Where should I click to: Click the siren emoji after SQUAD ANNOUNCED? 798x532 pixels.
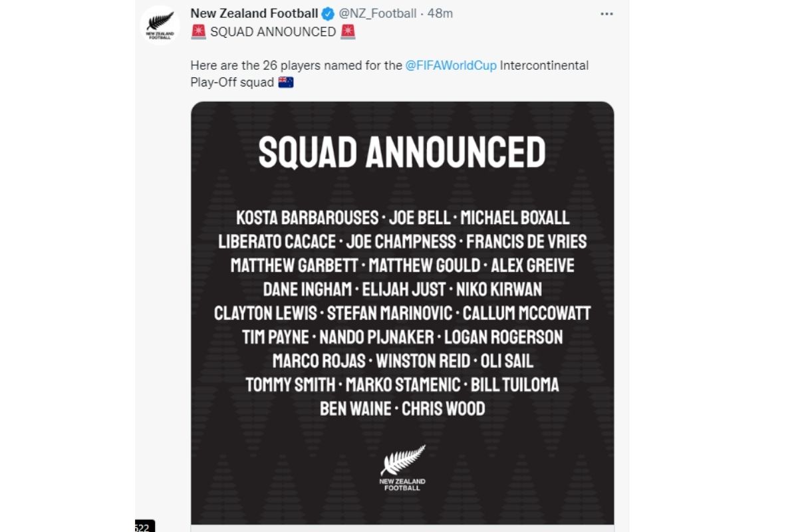[x=348, y=31]
